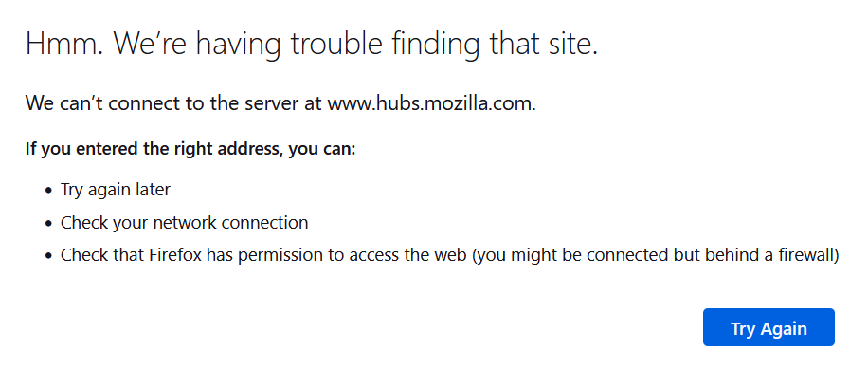Click the bullet before "Check that Firefox"
Image resolution: width=868 pixels, height=388 pixels.
tap(48, 256)
